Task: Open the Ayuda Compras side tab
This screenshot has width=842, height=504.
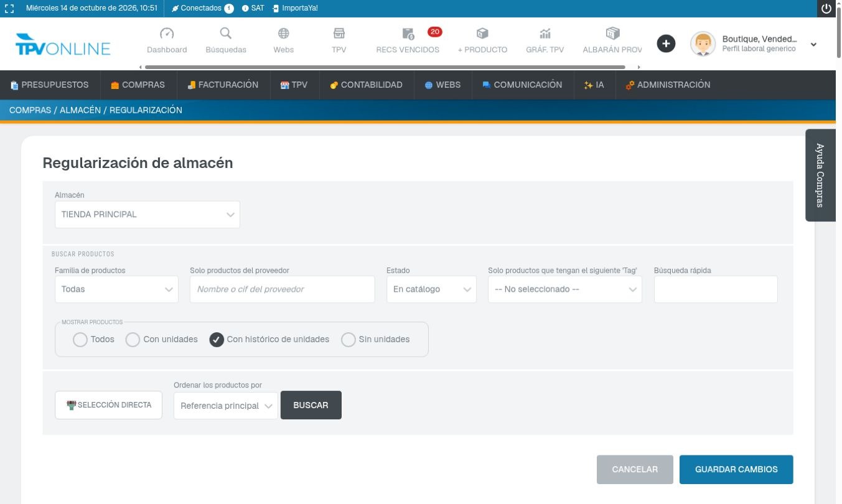Action: (820, 175)
